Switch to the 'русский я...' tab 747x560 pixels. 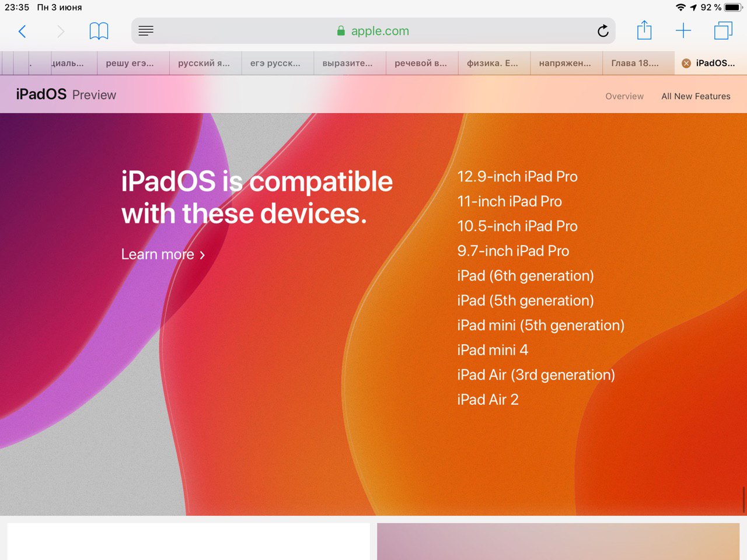click(x=205, y=64)
